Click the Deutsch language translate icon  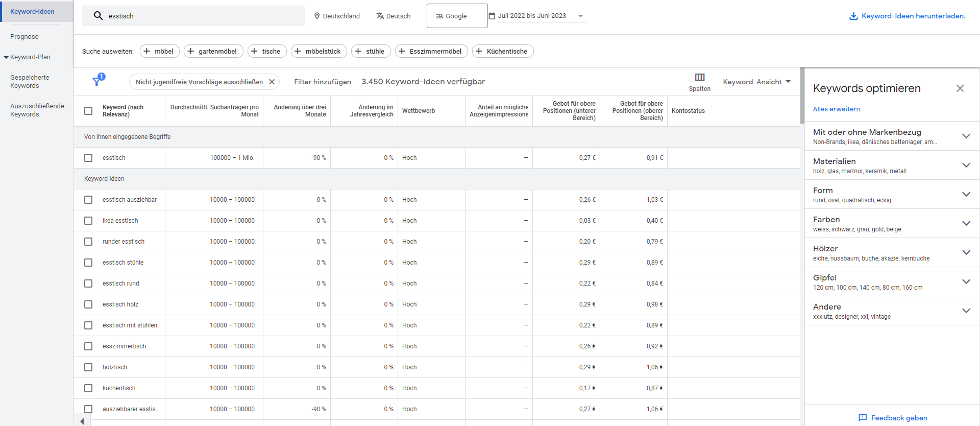[380, 16]
